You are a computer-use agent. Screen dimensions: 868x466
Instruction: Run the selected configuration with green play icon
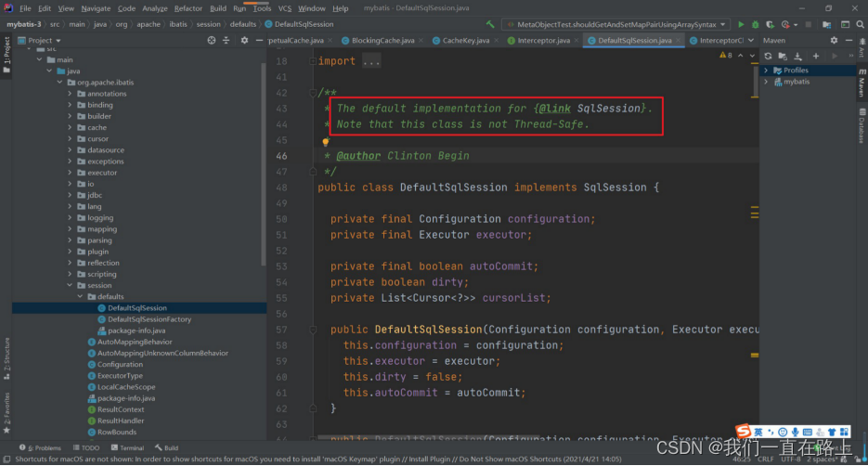click(x=741, y=24)
